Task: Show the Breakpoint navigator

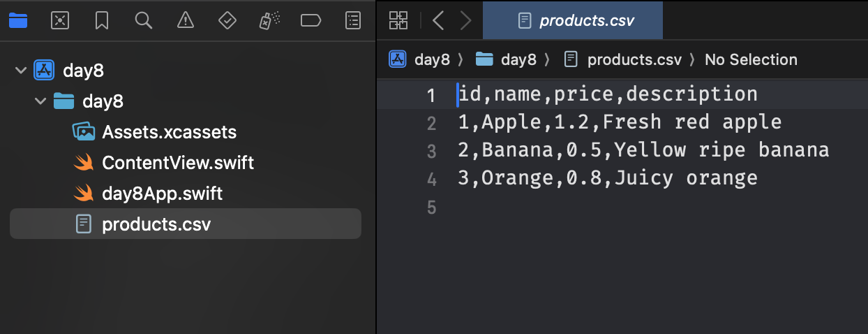Action: pyautogui.click(x=310, y=21)
